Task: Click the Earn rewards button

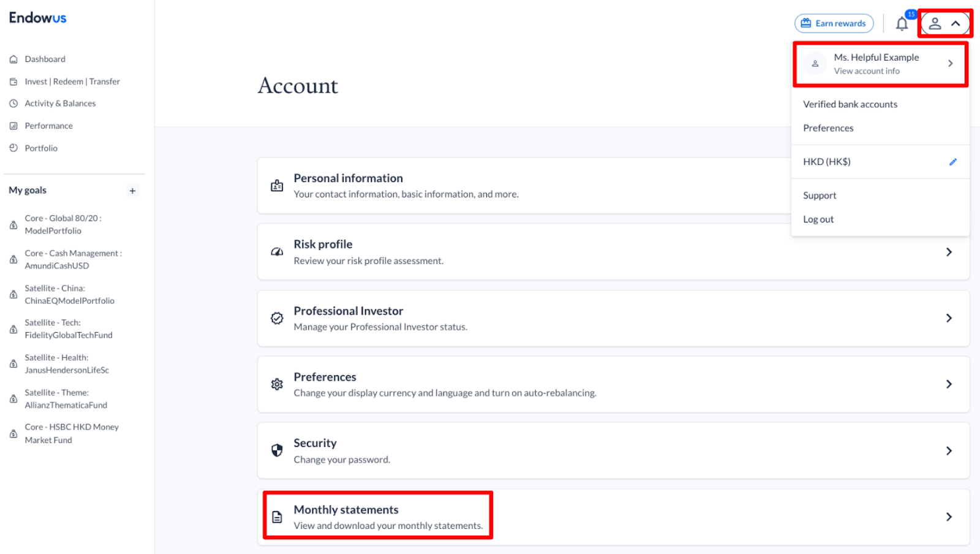Action: (834, 23)
